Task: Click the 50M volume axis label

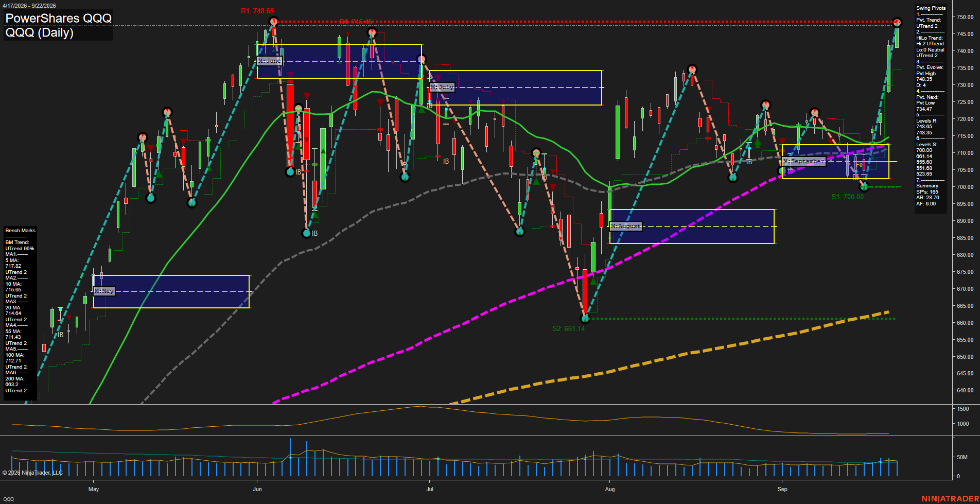Action: 962,457
